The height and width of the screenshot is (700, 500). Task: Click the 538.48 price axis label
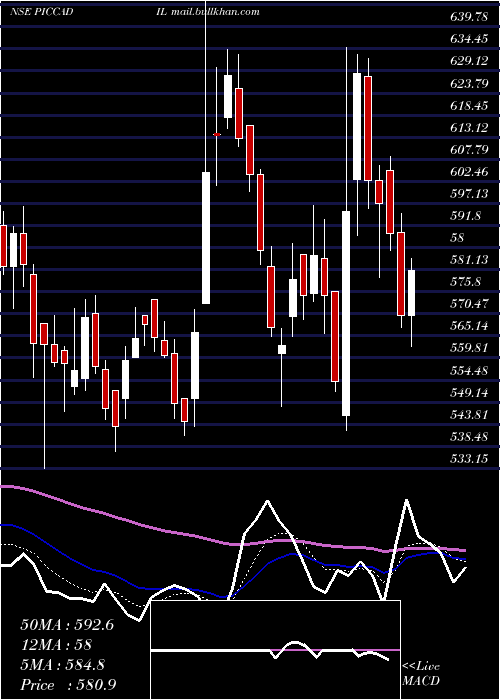click(x=469, y=437)
